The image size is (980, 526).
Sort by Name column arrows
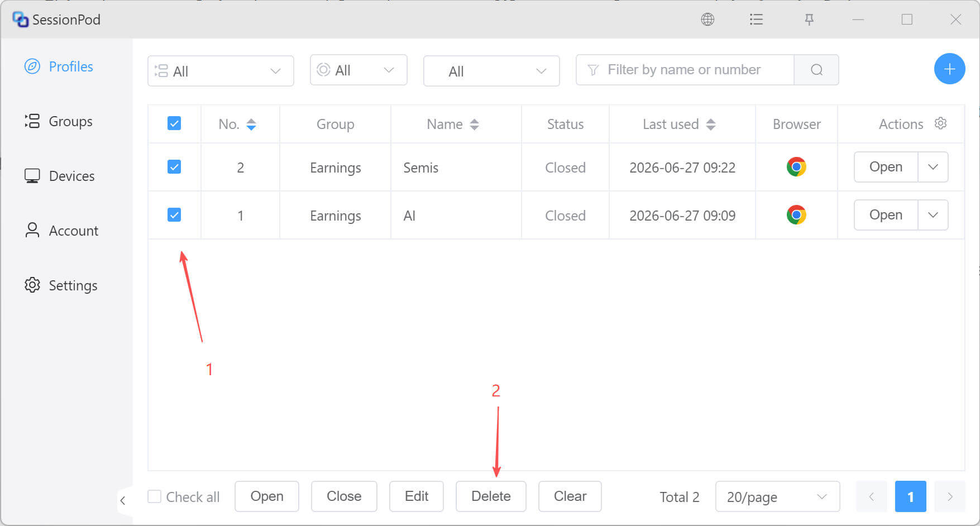(x=474, y=124)
